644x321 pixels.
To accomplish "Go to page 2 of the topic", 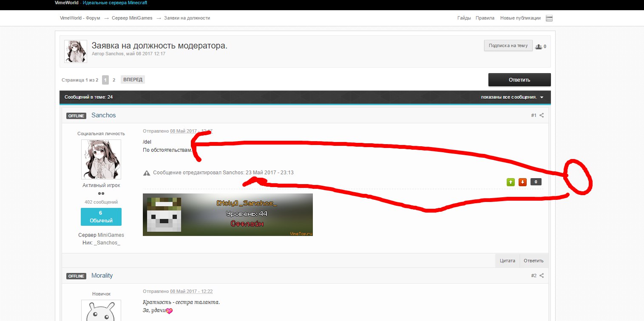I will coord(114,80).
